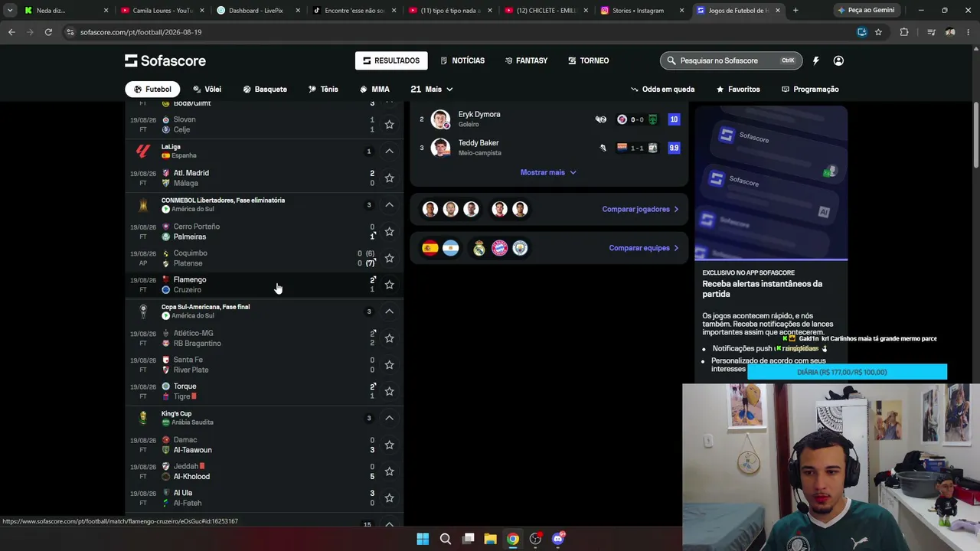Open Al Ula vs Al-Fateh match

(265, 498)
